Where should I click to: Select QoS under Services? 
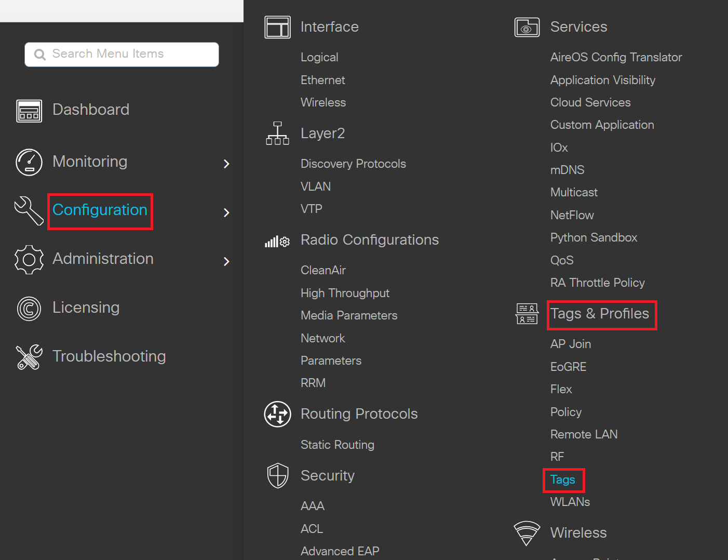point(562,260)
